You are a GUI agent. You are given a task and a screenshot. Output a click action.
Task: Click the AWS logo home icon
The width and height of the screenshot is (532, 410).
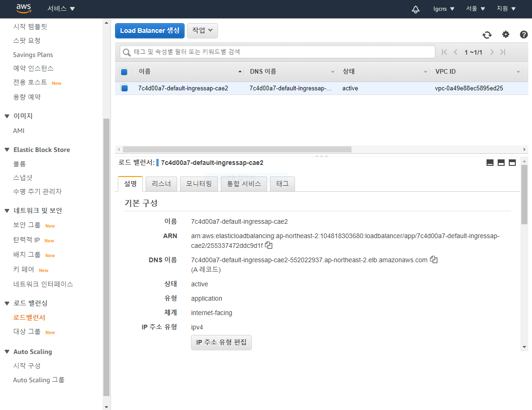point(24,8)
